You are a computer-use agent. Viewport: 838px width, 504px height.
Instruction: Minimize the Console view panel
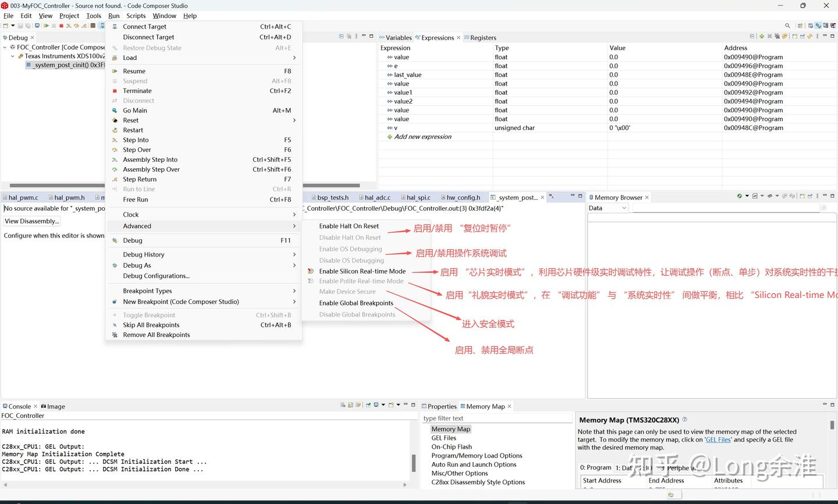[x=405, y=405]
